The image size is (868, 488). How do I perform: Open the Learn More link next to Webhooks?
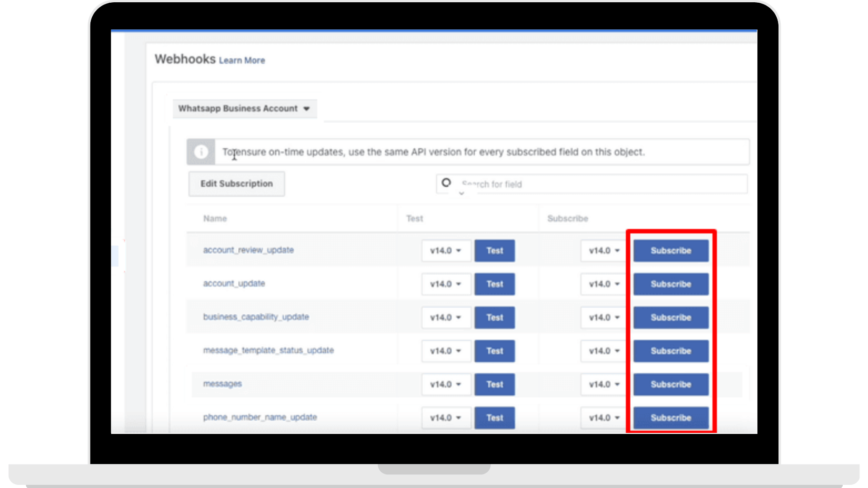click(242, 60)
